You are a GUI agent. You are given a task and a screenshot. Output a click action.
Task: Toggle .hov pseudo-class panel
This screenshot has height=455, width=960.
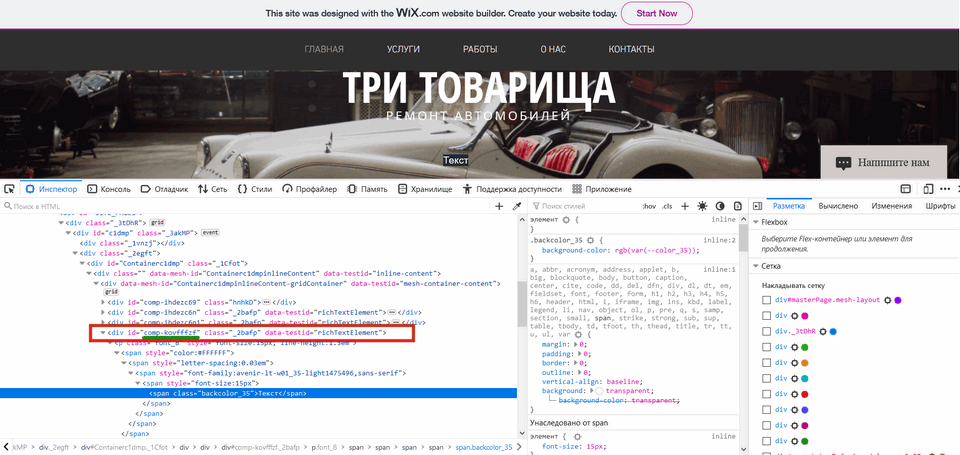click(647, 206)
